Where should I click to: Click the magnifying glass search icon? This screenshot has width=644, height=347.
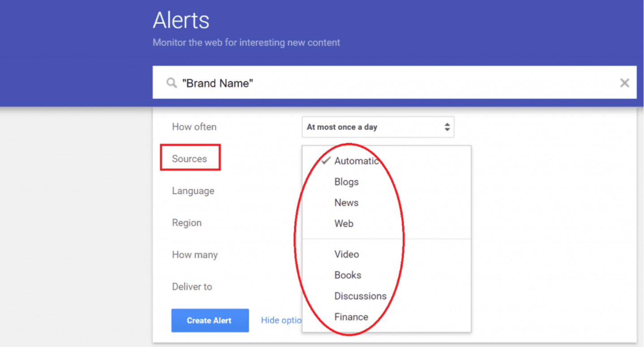(172, 82)
